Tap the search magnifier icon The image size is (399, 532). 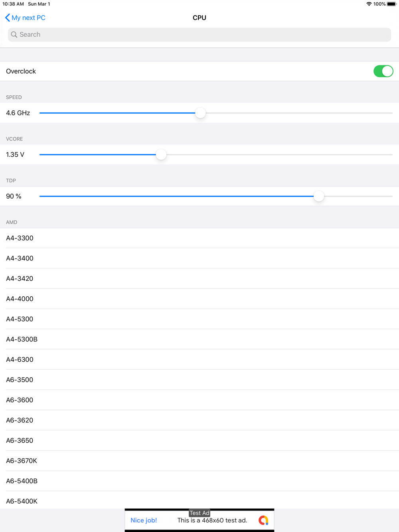click(x=14, y=35)
